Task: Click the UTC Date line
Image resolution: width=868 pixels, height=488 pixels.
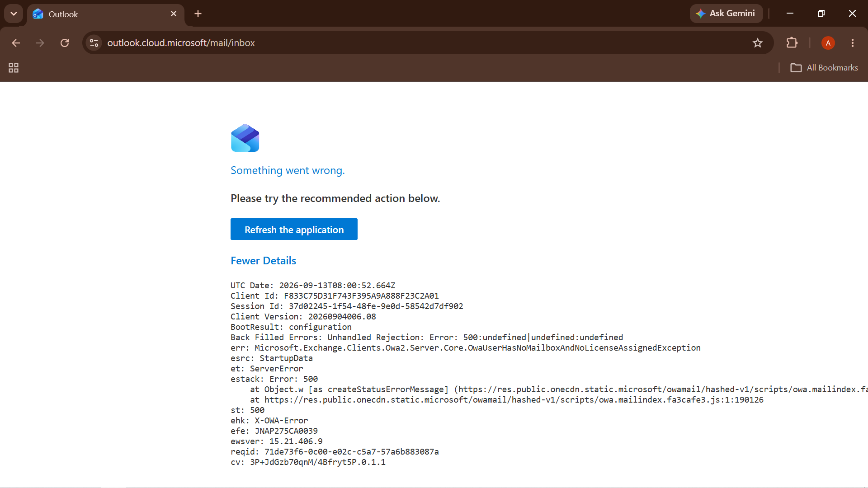Action: [313, 286]
